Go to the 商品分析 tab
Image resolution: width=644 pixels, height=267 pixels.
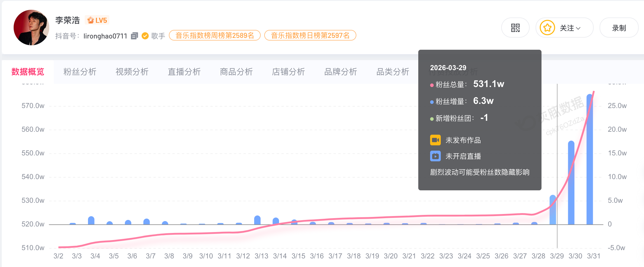[x=236, y=72]
